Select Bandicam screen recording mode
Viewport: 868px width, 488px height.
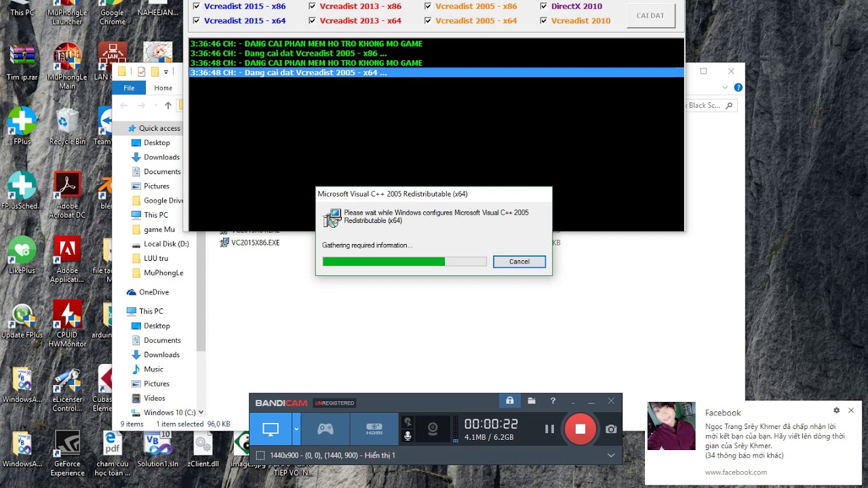tap(271, 429)
